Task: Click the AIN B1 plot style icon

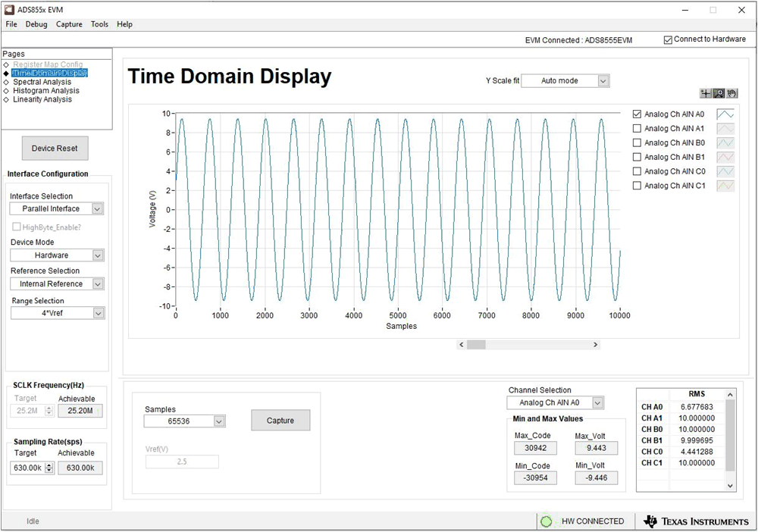Action: [x=725, y=157]
